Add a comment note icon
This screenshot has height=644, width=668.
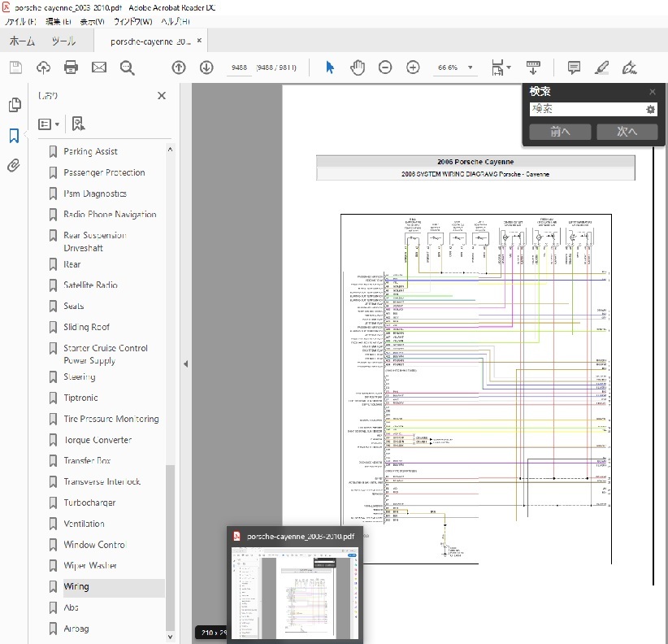[574, 67]
